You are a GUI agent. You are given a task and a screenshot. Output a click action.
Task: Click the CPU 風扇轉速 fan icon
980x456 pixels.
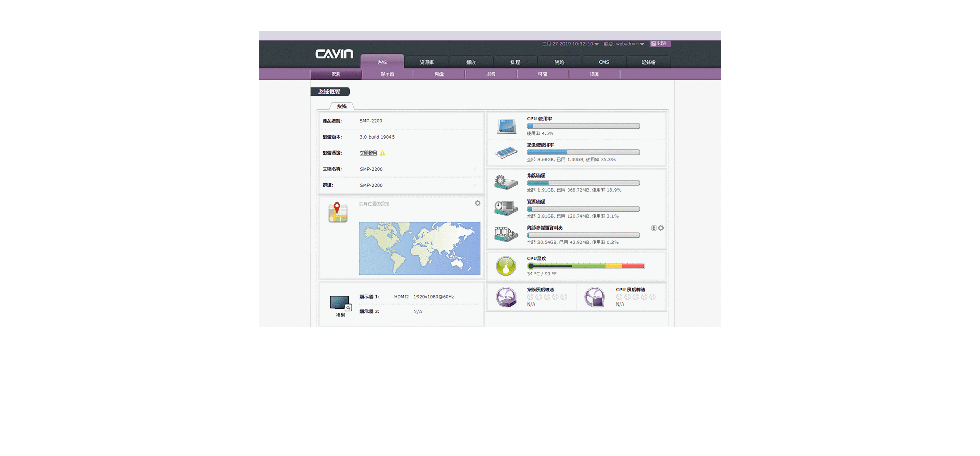(x=595, y=297)
